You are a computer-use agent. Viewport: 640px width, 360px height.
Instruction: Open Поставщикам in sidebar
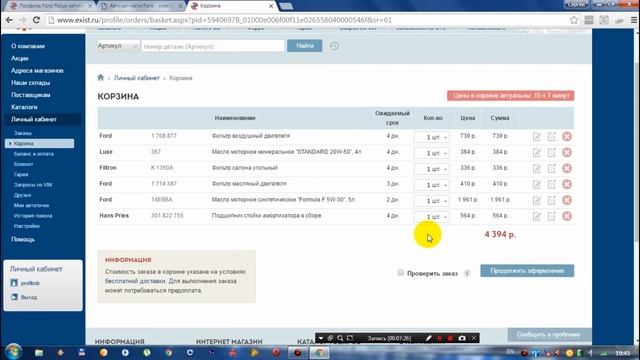click(31, 95)
